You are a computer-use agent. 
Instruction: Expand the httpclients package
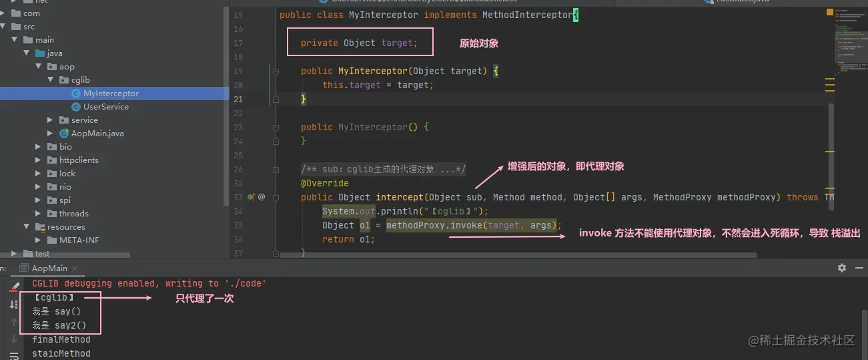[x=39, y=160]
